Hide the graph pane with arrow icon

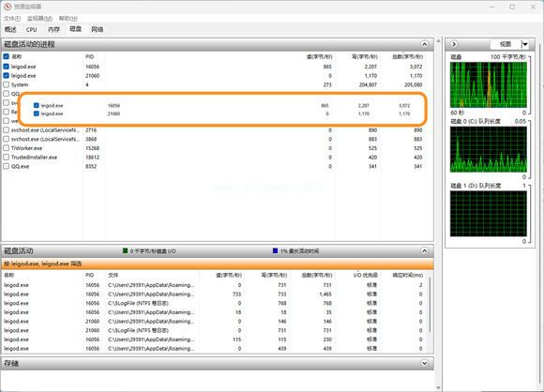[454, 44]
